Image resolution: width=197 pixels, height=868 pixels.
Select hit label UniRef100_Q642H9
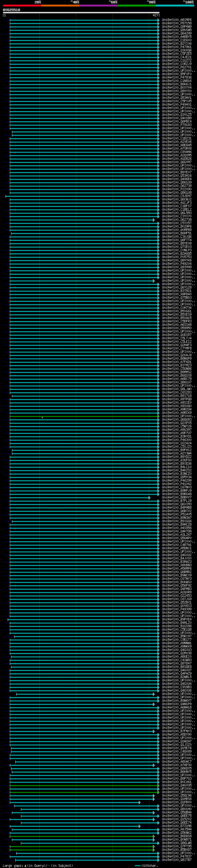[x=176, y=33]
